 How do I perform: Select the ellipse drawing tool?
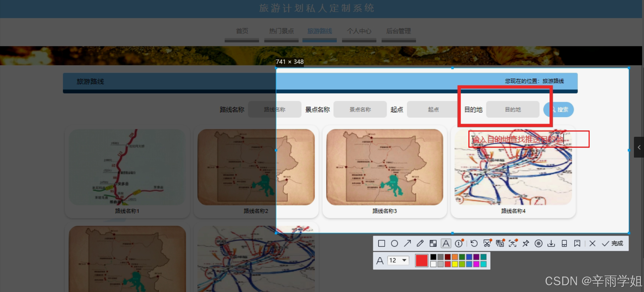click(x=394, y=243)
